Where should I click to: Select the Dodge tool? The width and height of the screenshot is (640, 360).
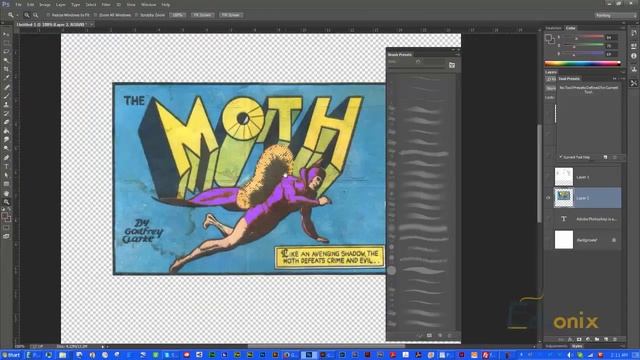click(x=6, y=148)
